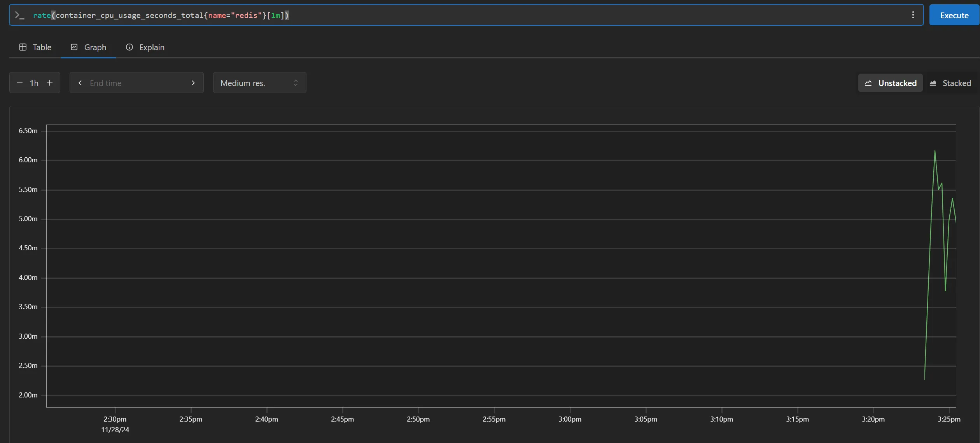
Task: Click the resolution selector up-down arrows
Action: pos(296,83)
